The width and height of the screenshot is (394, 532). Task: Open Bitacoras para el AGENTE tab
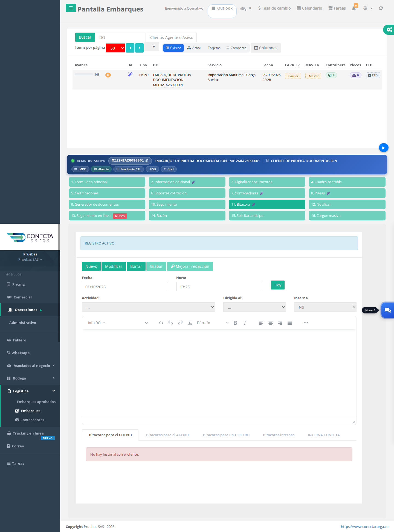tap(168, 435)
